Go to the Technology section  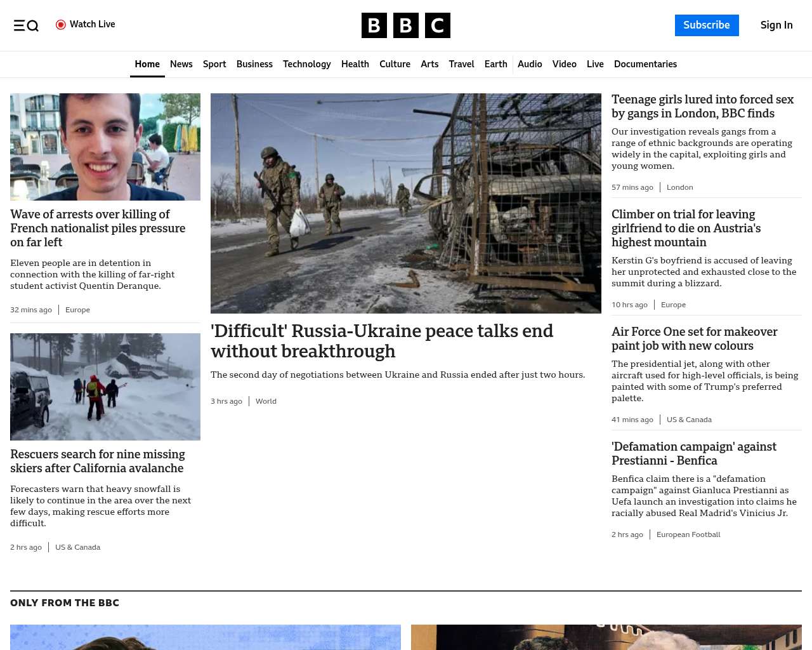coord(306,64)
